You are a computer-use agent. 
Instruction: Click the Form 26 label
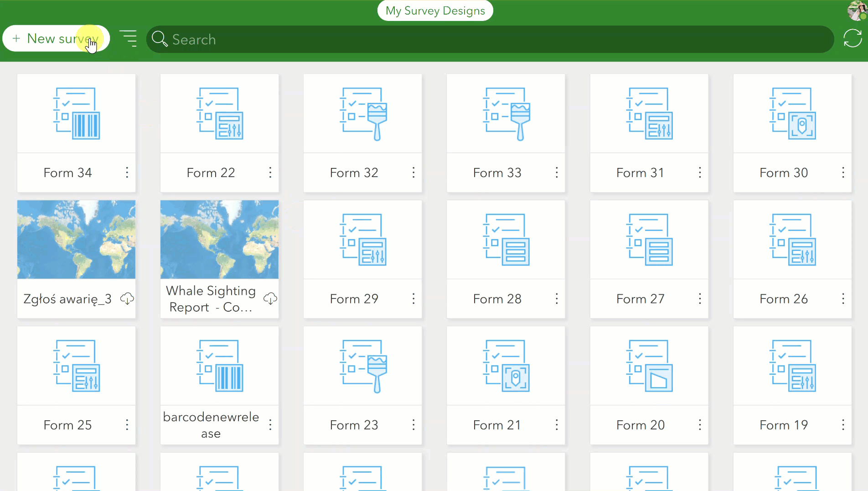784,299
